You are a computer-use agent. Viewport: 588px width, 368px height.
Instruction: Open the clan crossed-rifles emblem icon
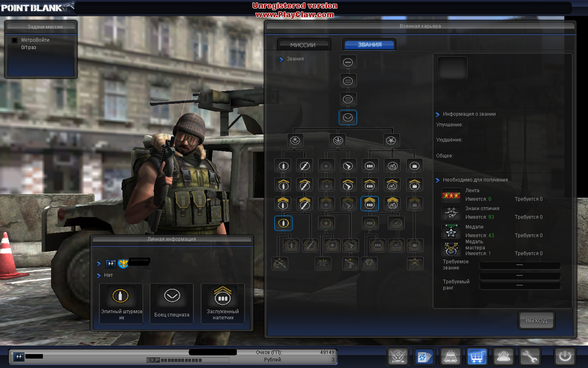tap(398, 357)
